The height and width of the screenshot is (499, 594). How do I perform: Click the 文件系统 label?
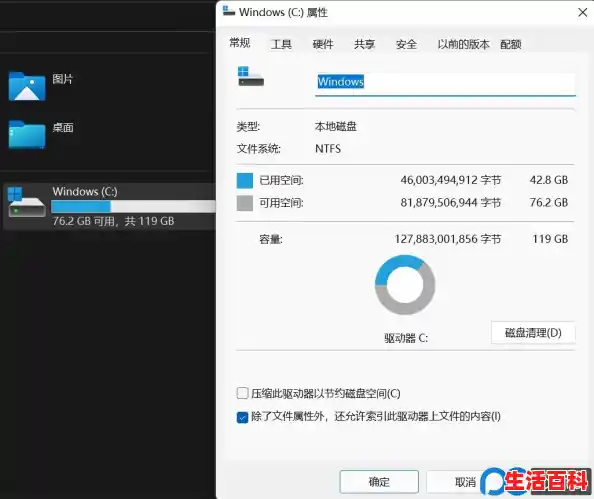[258, 149]
